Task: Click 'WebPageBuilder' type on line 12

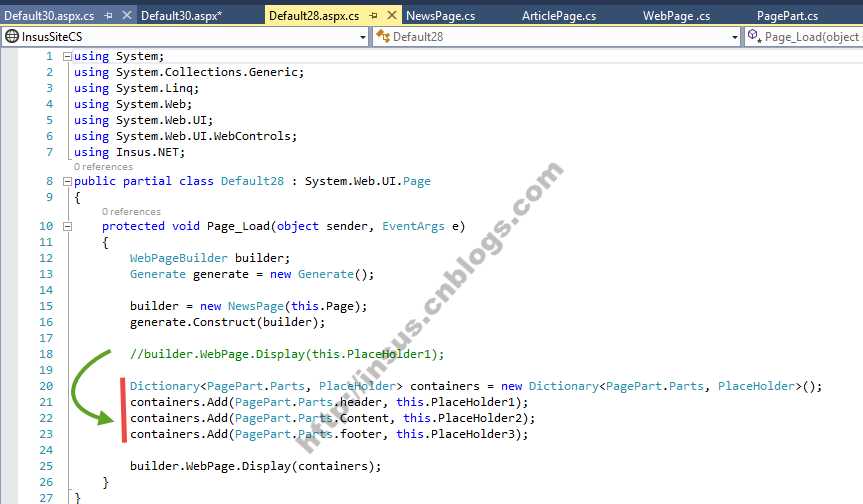Action: (x=178, y=258)
